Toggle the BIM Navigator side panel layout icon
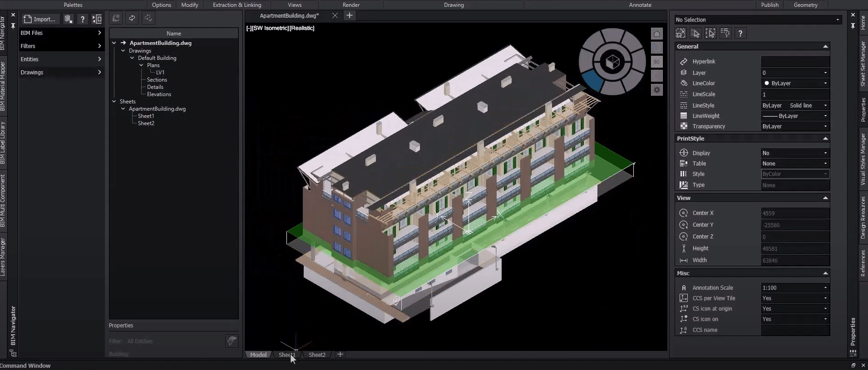 click(97, 19)
